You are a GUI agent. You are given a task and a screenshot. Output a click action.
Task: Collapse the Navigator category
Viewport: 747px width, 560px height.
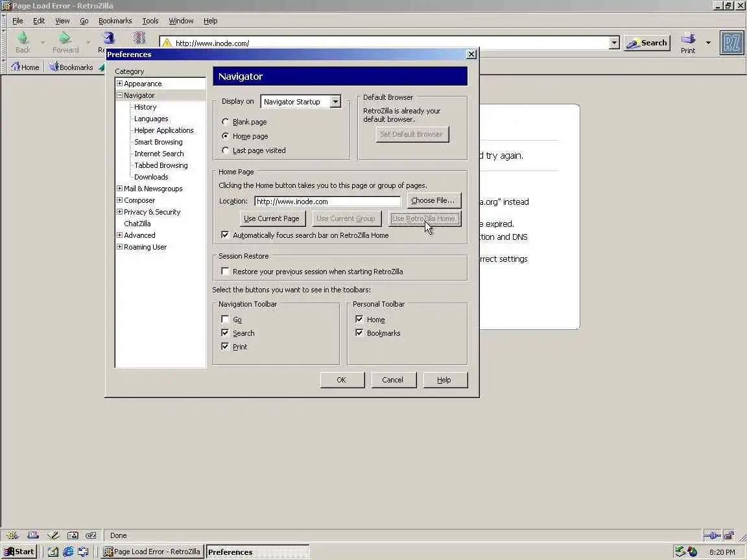(x=119, y=95)
